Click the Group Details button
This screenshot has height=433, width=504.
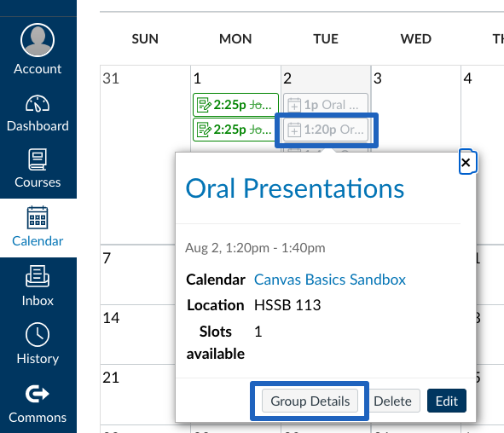pyautogui.click(x=310, y=401)
